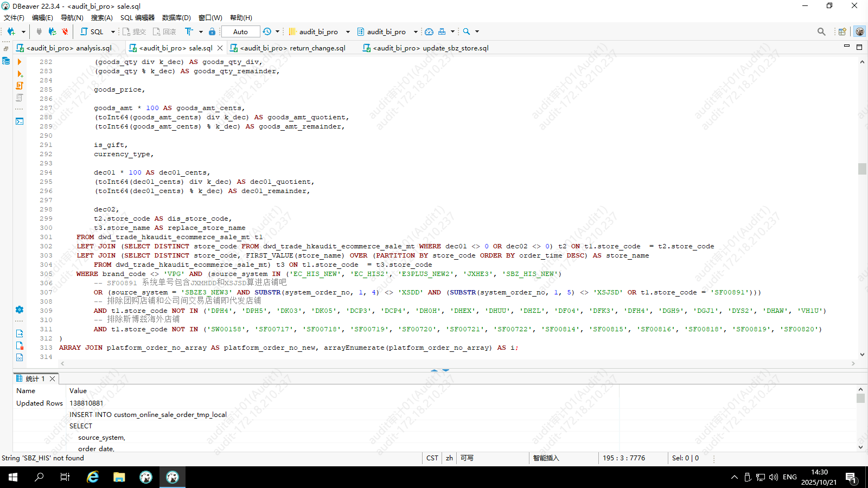Click the blue settings gear in editor sidebar
Viewport: 868px width, 488px height.
[x=20, y=310]
